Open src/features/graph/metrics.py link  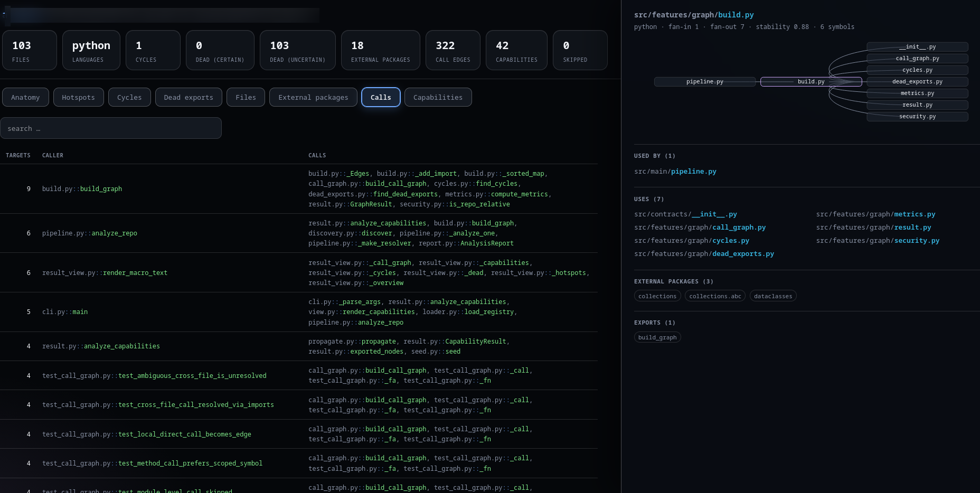[x=875, y=214]
